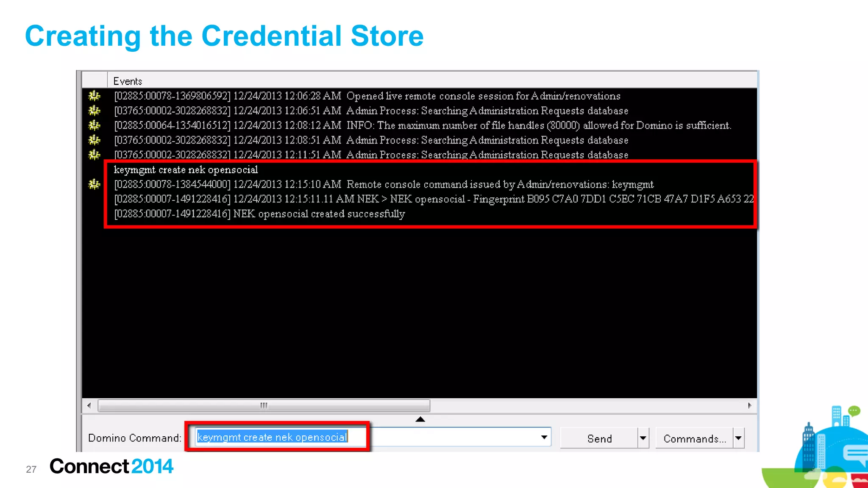Click event icon beside the file handles INFO row
The image size is (868, 488).
(x=94, y=125)
